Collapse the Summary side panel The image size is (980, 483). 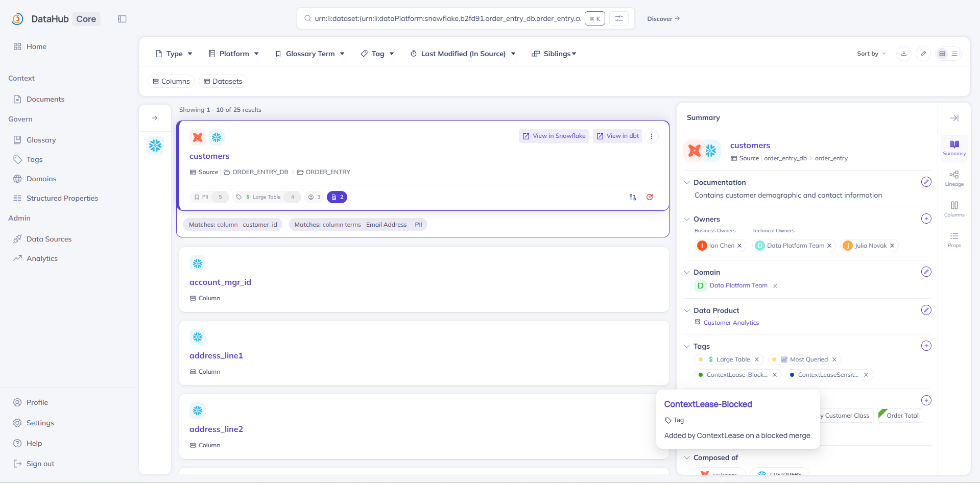click(954, 118)
